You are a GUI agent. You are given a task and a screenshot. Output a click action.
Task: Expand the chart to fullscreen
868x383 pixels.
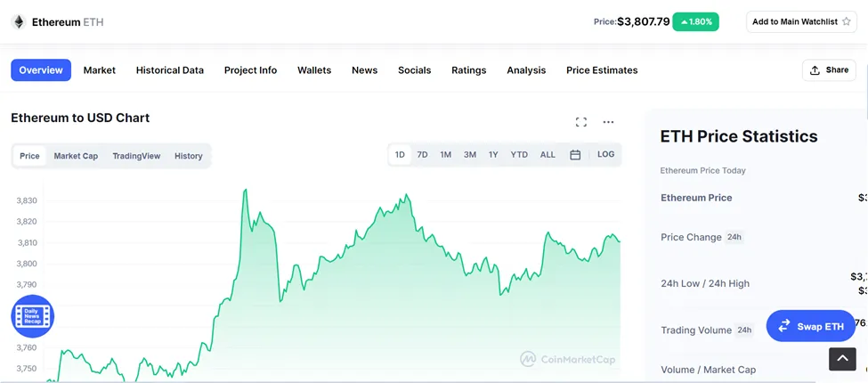coord(580,122)
